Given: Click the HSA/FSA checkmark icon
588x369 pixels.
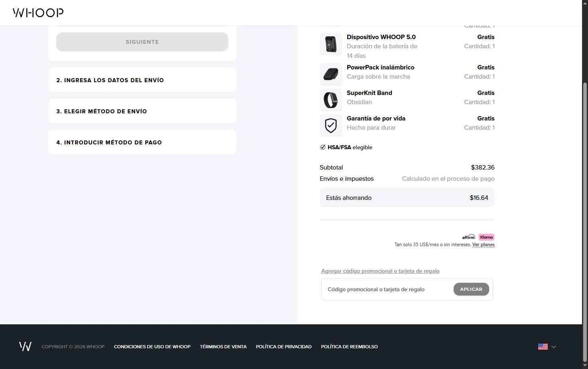Looking at the screenshot, I should (x=323, y=147).
